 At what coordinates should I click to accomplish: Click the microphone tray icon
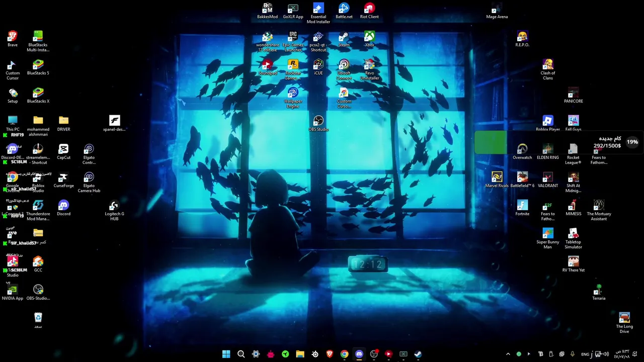[572, 354]
